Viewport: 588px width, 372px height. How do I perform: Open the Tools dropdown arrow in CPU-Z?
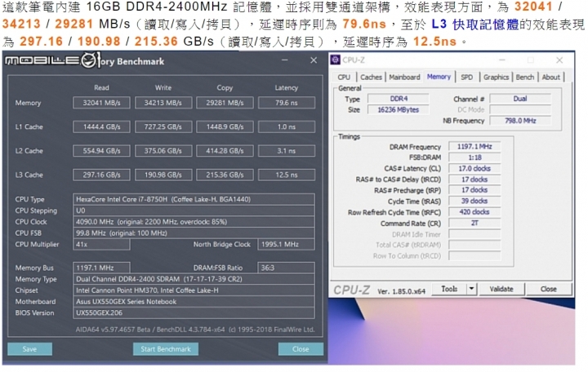[x=471, y=289]
